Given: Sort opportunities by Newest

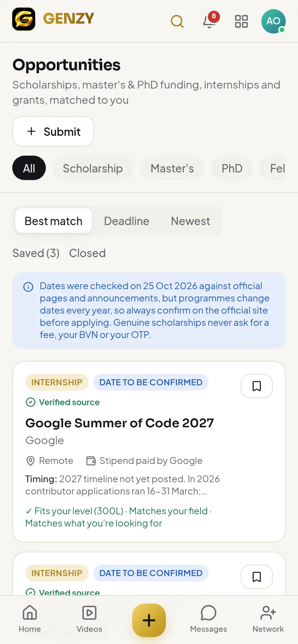Looking at the screenshot, I should click(190, 221).
